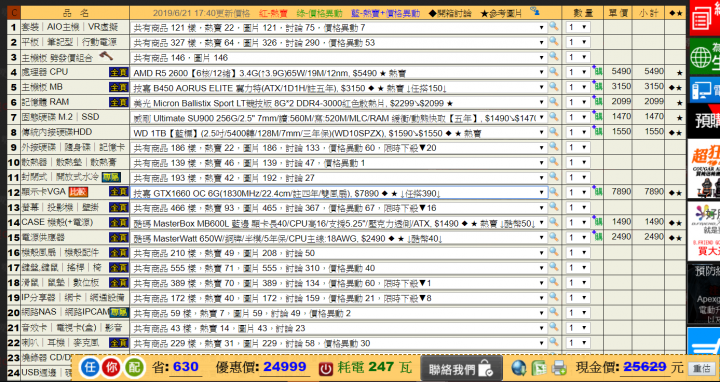Click the search magnifier in the 電源供應器 row
The height and width of the screenshot is (382, 720).
[x=554, y=237]
